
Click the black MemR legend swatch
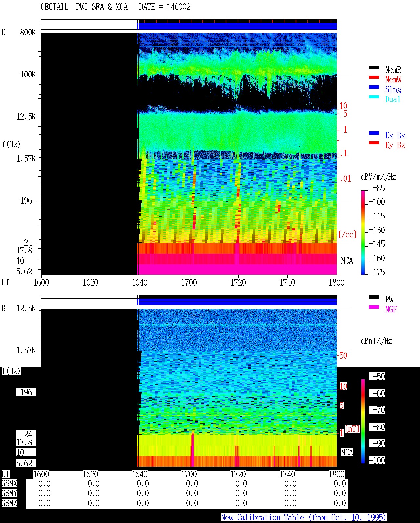pos(374,68)
